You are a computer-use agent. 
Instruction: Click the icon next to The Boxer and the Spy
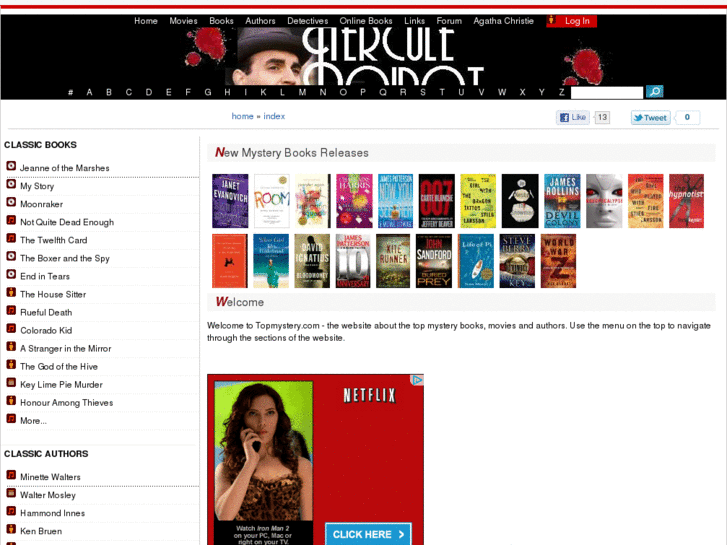(x=11, y=256)
